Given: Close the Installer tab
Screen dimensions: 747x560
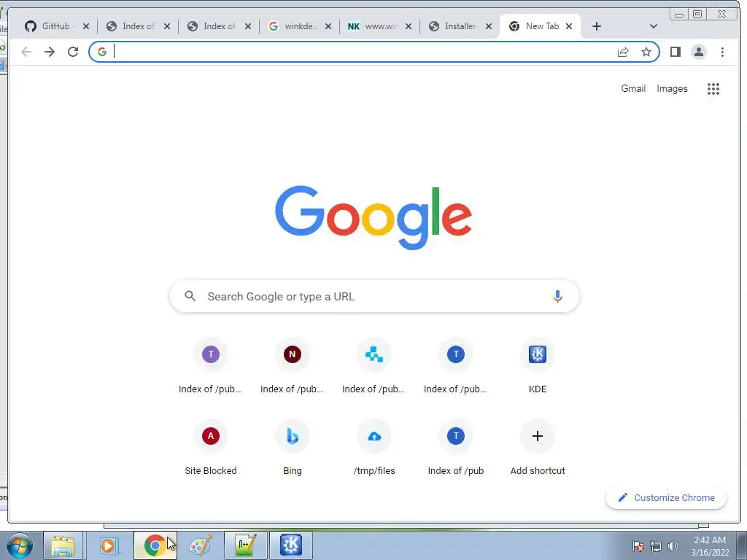Looking at the screenshot, I should [488, 26].
